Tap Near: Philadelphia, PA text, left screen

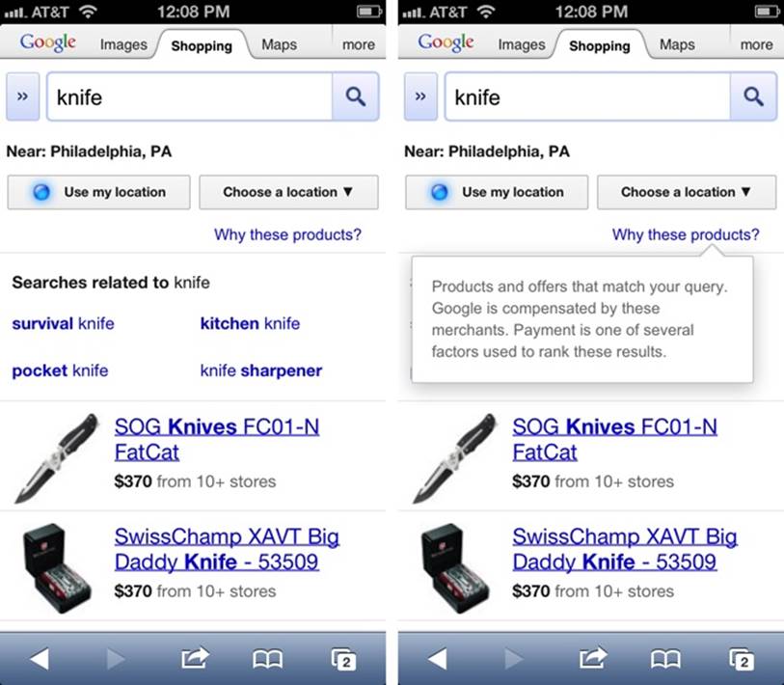(89, 151)
